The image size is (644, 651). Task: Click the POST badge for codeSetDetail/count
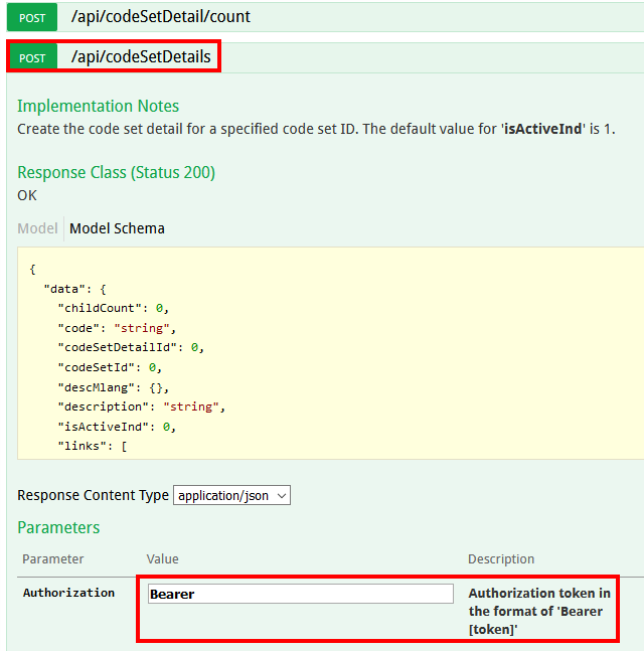pos(32,17)
